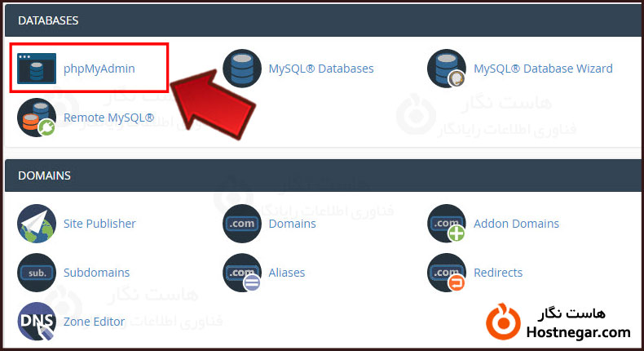
Task: Select the Remote MySQL® link
Action: coord(109,118)
